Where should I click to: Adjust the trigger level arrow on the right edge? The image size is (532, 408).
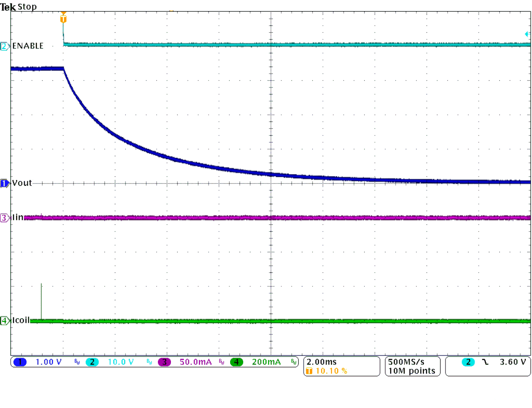(x=527, y=33)
